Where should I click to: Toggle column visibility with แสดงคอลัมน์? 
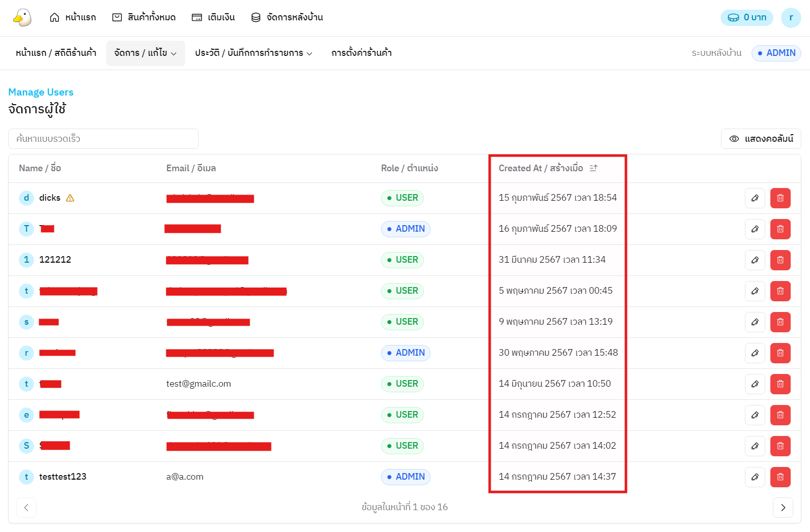point(761,139)
